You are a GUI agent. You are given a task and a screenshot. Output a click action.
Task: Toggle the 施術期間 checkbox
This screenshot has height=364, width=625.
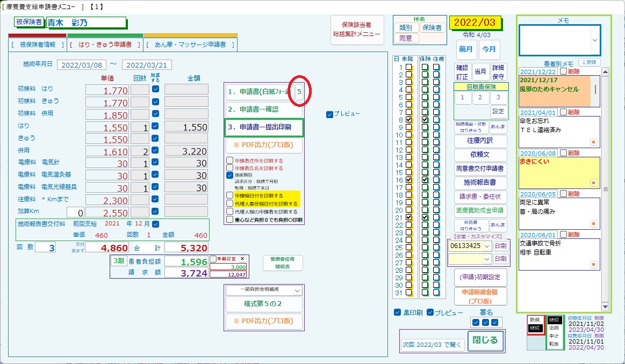tap(229, 175)
